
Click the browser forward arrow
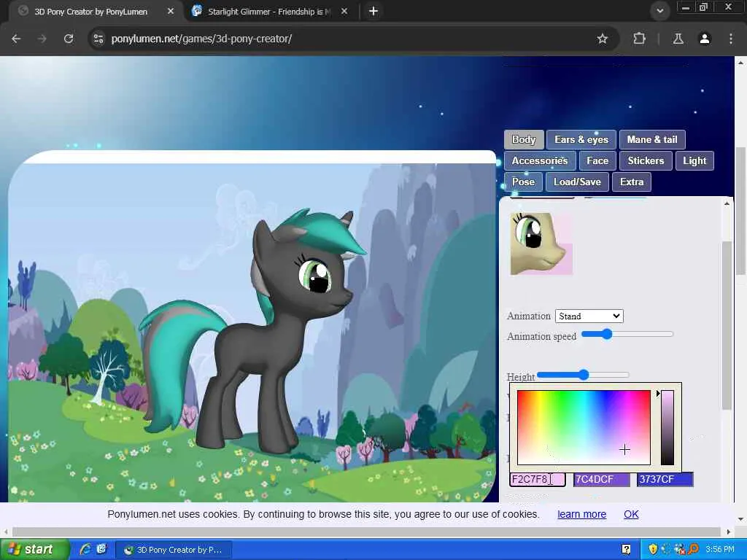tap(42, 39)
